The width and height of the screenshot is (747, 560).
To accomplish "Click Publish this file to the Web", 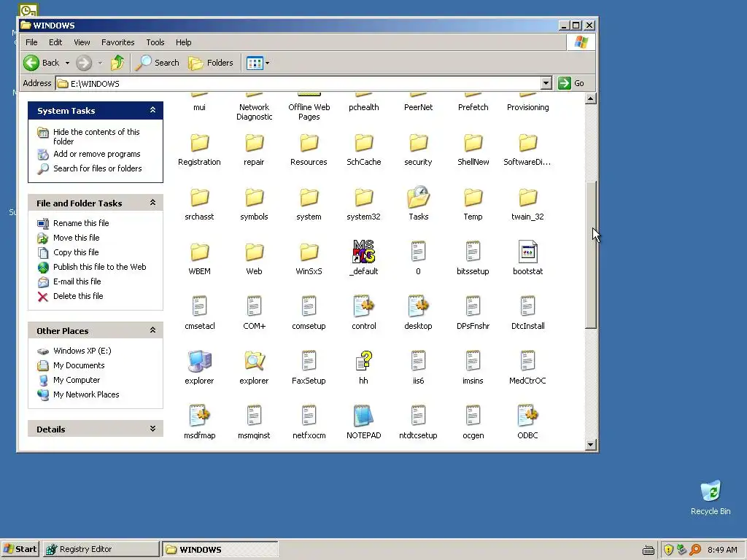I will pyautogui.click(x=99, y=267).
